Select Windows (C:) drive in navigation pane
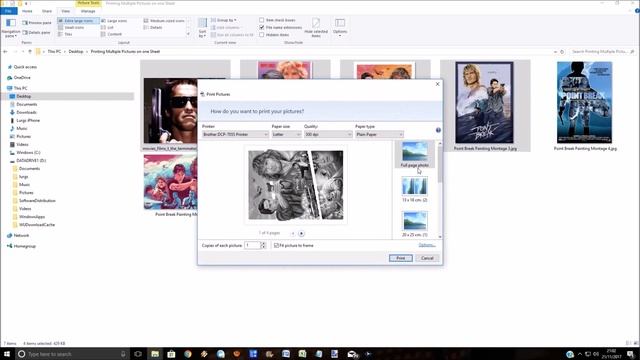Screen dimensions: 640x360 pos(28,153)
